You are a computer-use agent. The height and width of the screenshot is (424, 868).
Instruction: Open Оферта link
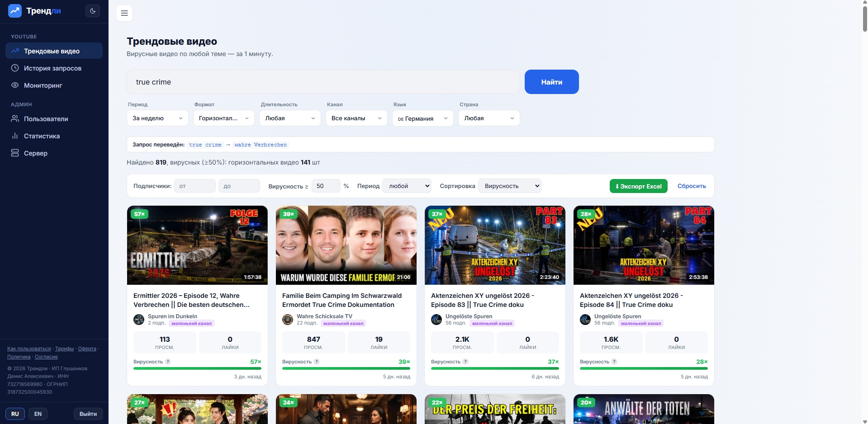87,349
